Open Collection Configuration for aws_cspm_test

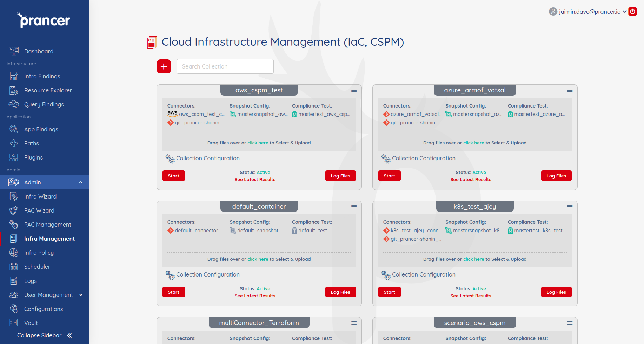point(203,158)
